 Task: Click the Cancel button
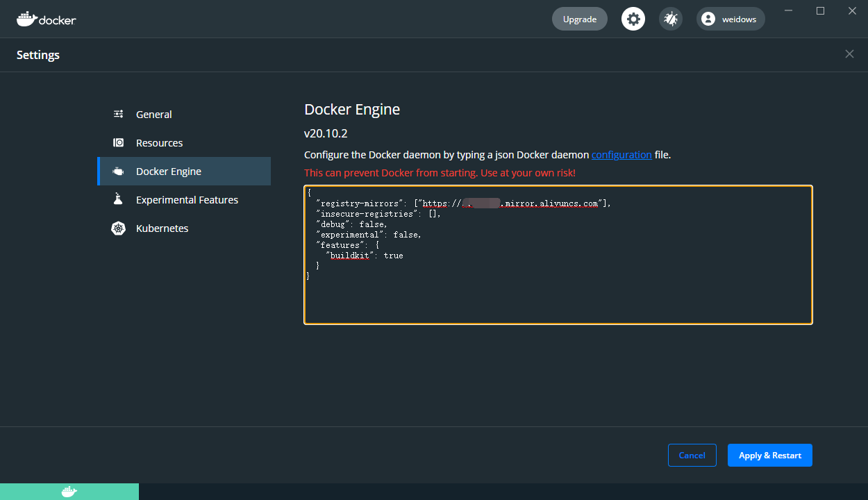pyautogui.click(x=692, y=455)
